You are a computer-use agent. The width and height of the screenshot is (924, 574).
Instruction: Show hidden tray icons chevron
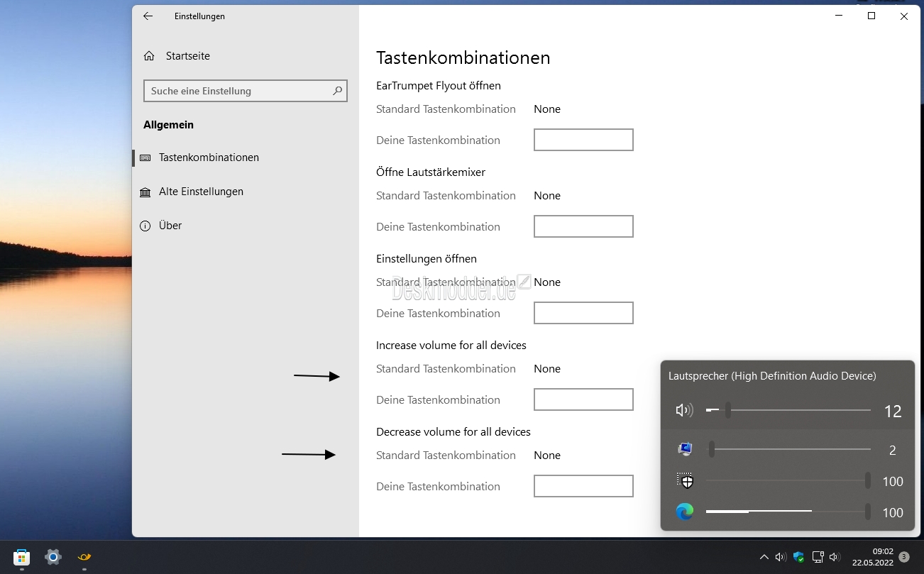click(764, 557)
